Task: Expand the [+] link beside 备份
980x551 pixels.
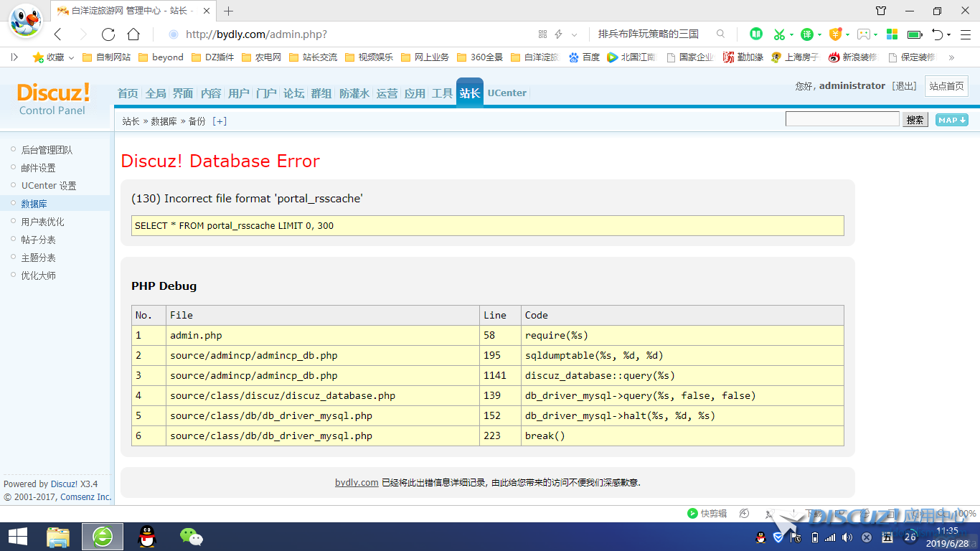Action: [x=220, y=121]
